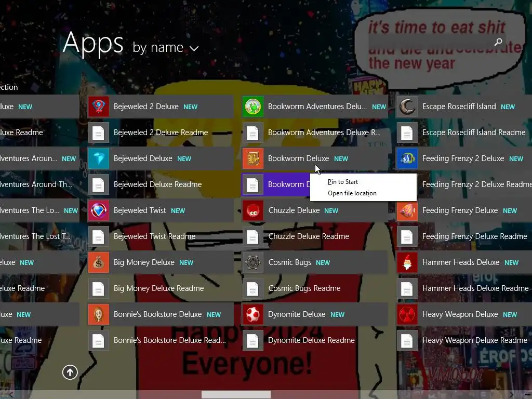Open Feeding Frenzy Deluxe orange fish icon
Viewport: 532px width, 399px height.
(407, 210)
